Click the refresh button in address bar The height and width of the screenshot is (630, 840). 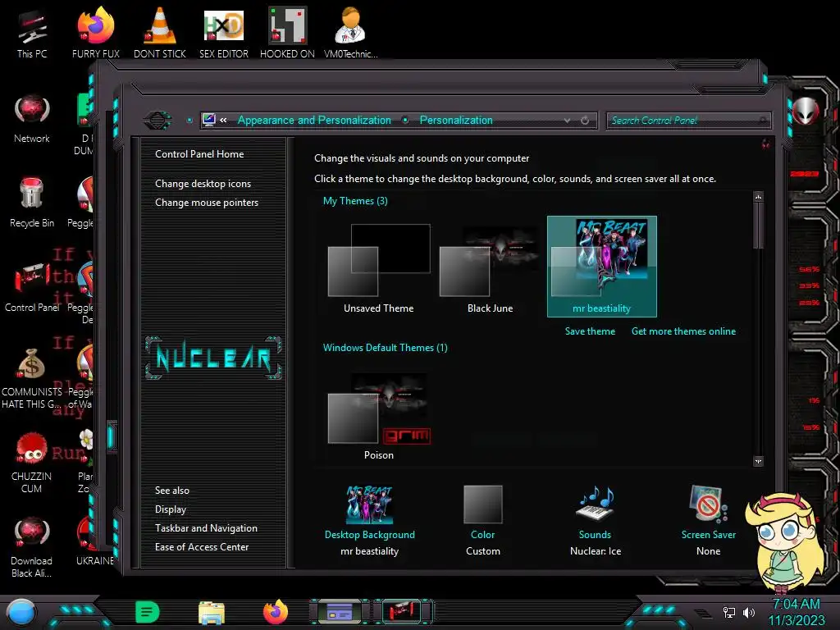click(x=585, y=121)
